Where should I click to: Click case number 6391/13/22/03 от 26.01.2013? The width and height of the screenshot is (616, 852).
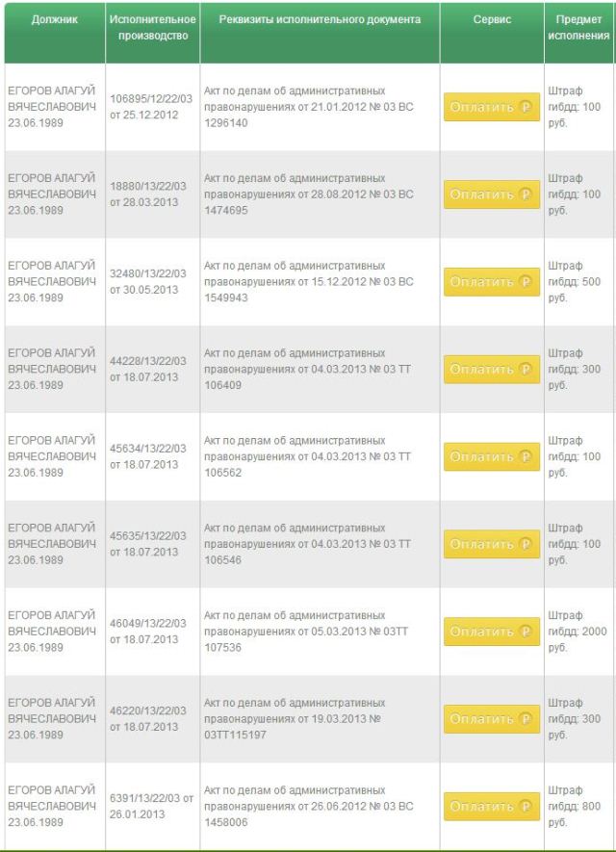(152, 807)
